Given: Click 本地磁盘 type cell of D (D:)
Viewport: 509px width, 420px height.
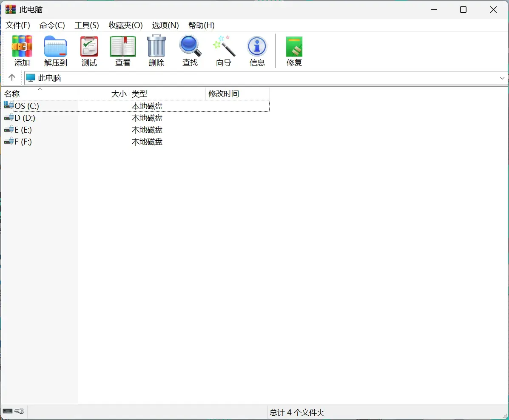Looking at the screenshot, I should 147,118.
